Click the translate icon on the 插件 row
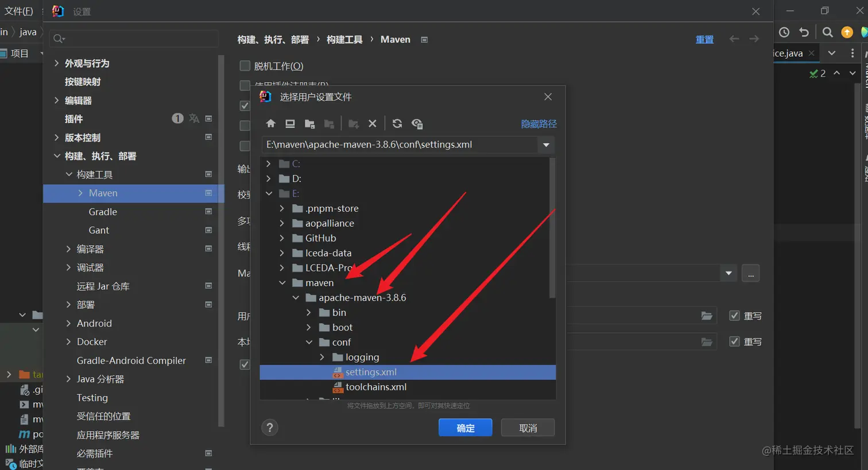The height and width of the screenshot is (470, 868). tap(194, 118)
